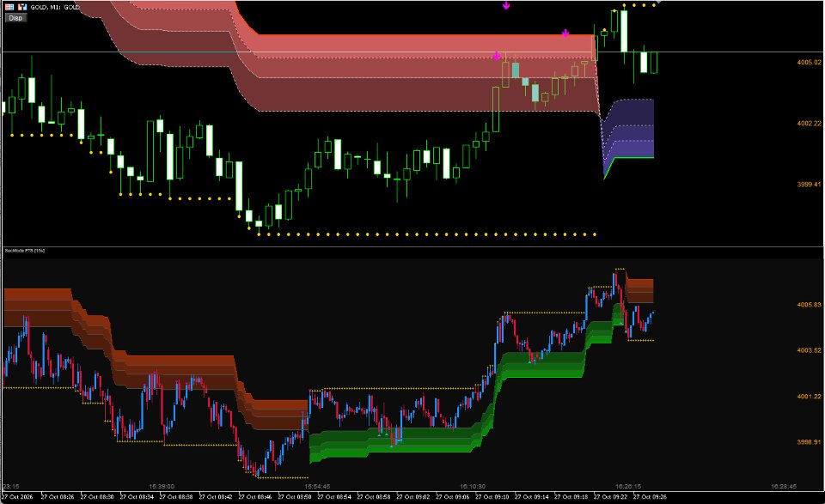The image size is (825, 504).
Task: Click the "27 Oct 08:58" time axis label
Action: coord(374,496)
